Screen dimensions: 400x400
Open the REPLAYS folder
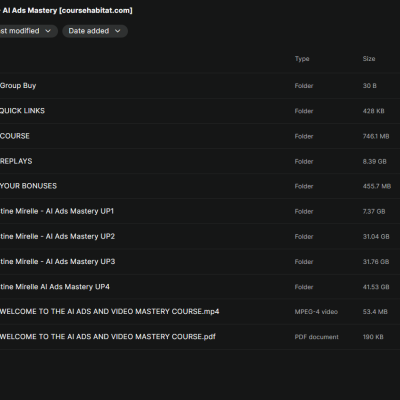coord(16,161)
